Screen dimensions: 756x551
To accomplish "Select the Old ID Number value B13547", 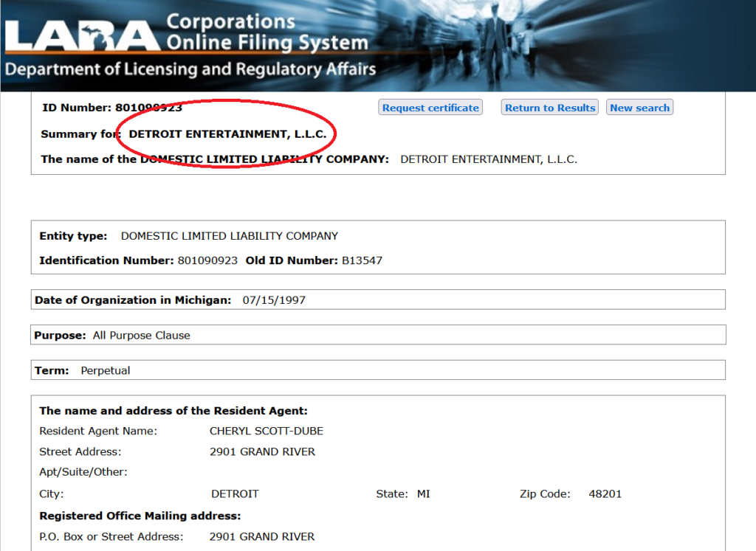I will 362,260.
